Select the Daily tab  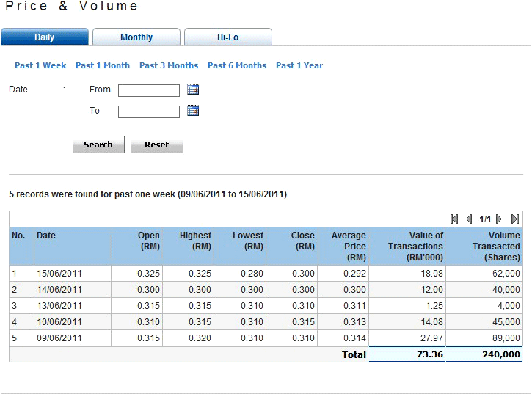point(45,37)
